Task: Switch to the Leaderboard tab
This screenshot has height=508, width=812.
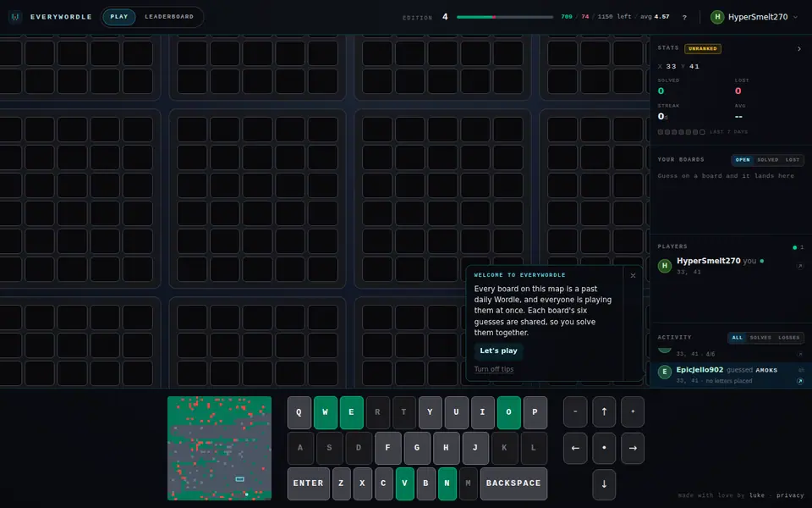Action: pos(169,17)
